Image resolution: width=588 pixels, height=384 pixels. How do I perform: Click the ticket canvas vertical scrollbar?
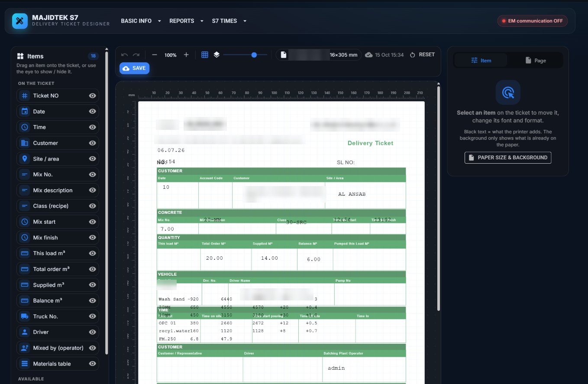point(438,198)
